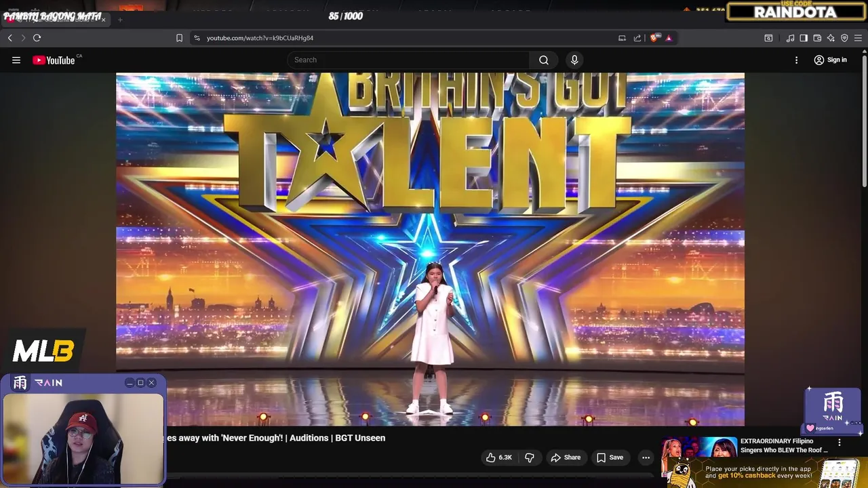
Task: Open the media playlist music note icon
Action: [x=790, y=38]
